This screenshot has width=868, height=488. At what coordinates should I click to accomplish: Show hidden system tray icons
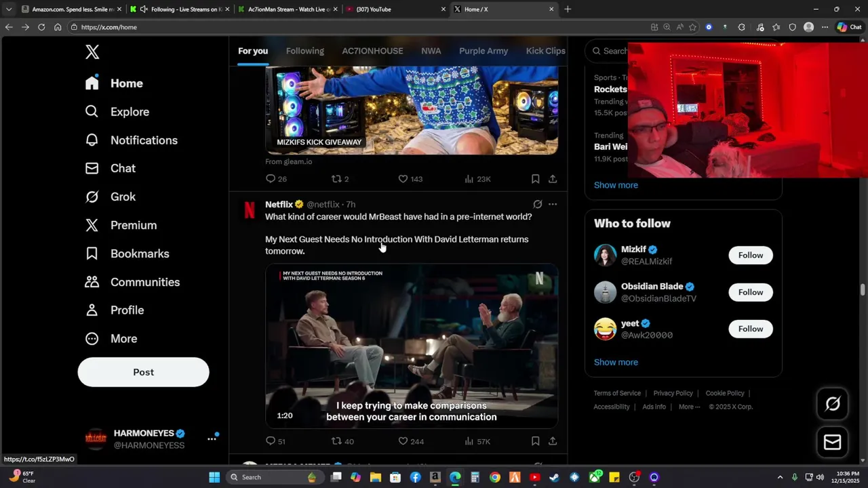pyautogui.click(x=780, y=477)
